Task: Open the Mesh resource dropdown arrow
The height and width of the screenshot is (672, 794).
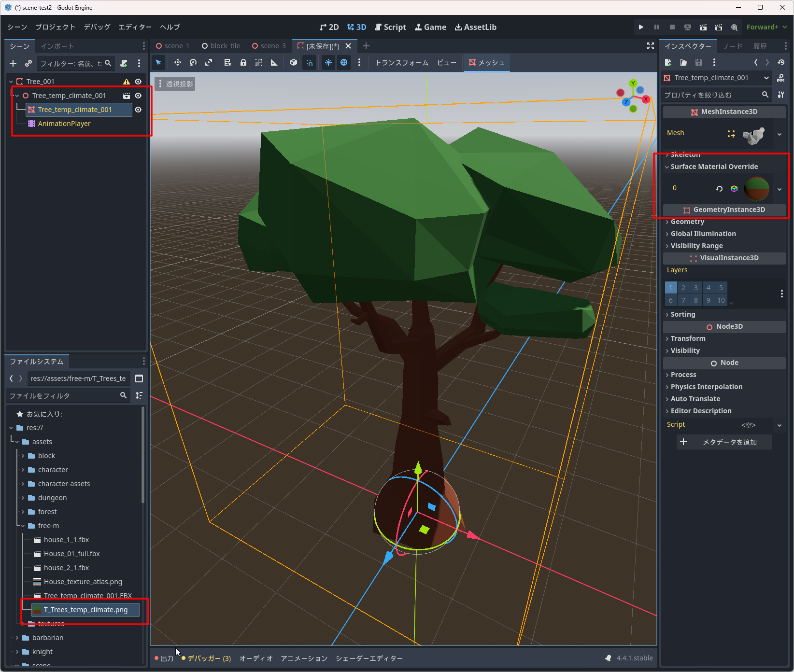Action: [x=779, y=134]
